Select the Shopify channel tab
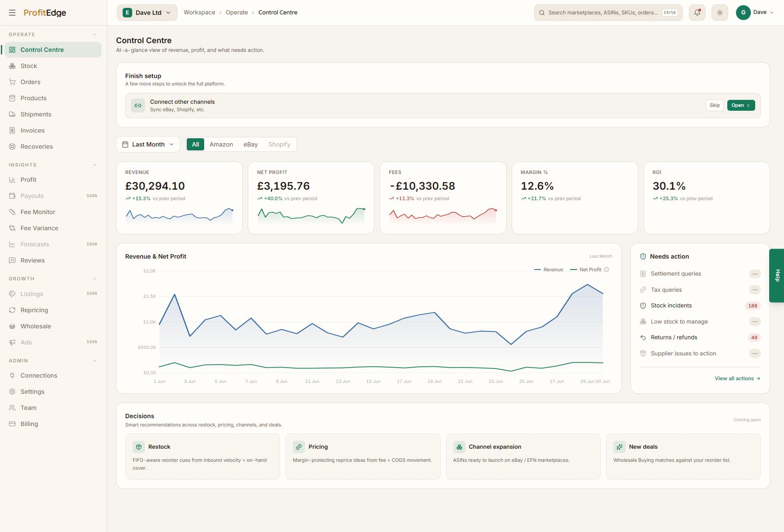Screen dimensions: 784x532 point(279,144)
